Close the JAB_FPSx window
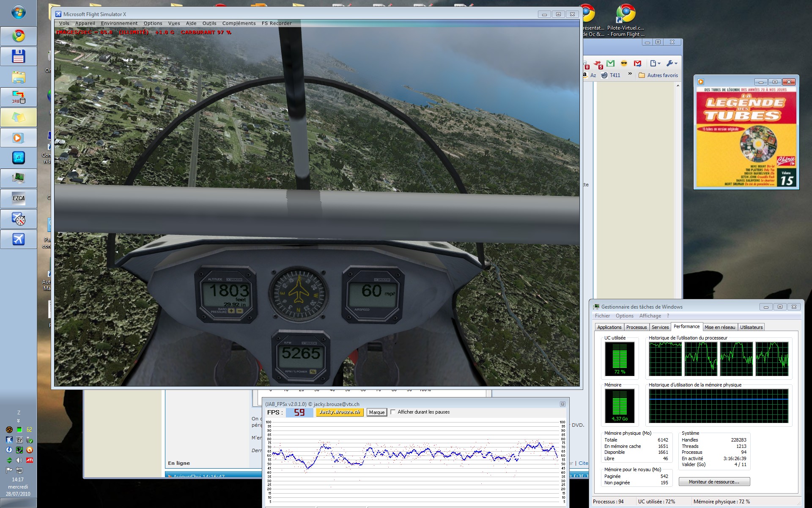 pos(562,404)
